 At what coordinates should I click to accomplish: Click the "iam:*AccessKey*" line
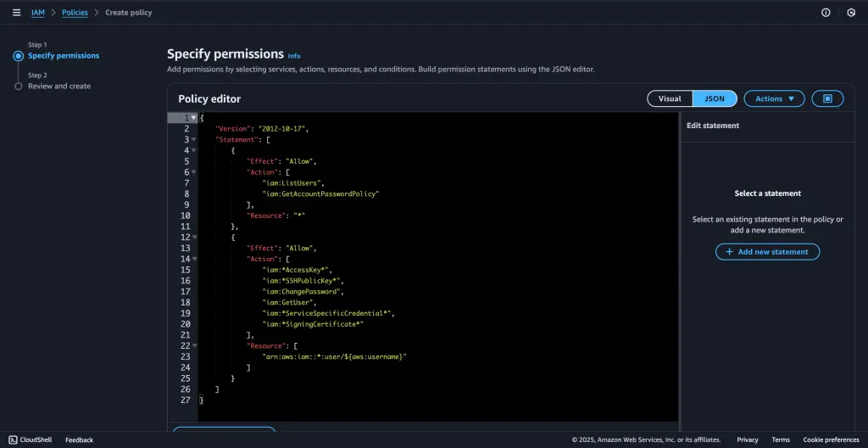click(x=296, y=270)
